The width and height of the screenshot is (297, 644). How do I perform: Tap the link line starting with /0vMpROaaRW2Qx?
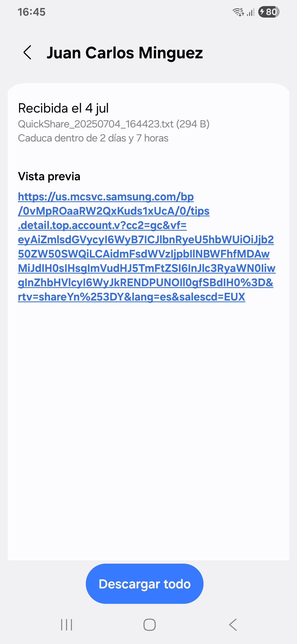pyautogui.click(x=114, y=211)
